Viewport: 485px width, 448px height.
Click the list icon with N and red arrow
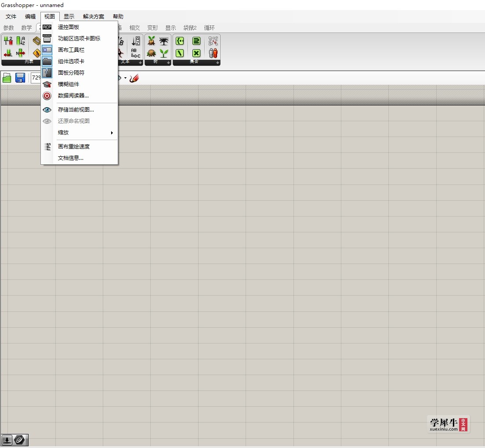(x=21, y=53)
